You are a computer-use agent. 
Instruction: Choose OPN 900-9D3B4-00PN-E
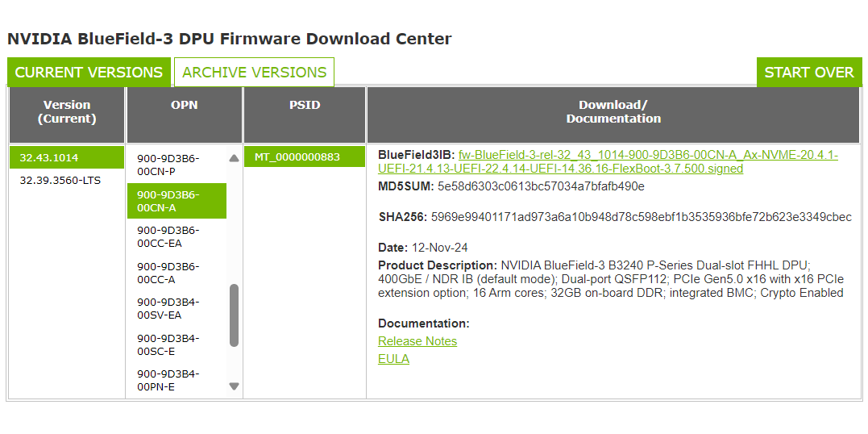177,380
